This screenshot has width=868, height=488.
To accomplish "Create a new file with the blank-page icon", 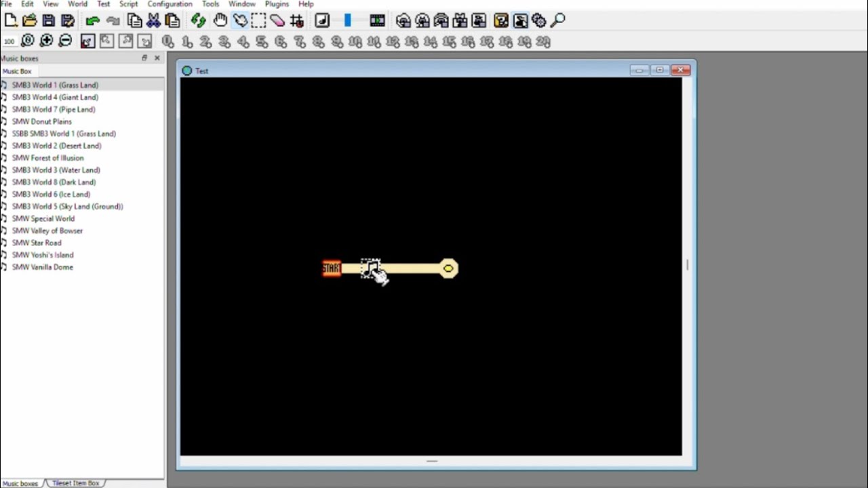I will (11, 20).
